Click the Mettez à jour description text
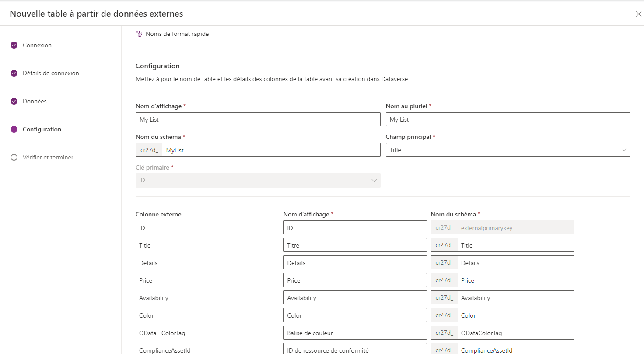This screenshot has width=644, height=354. click(x=272, y=79)
